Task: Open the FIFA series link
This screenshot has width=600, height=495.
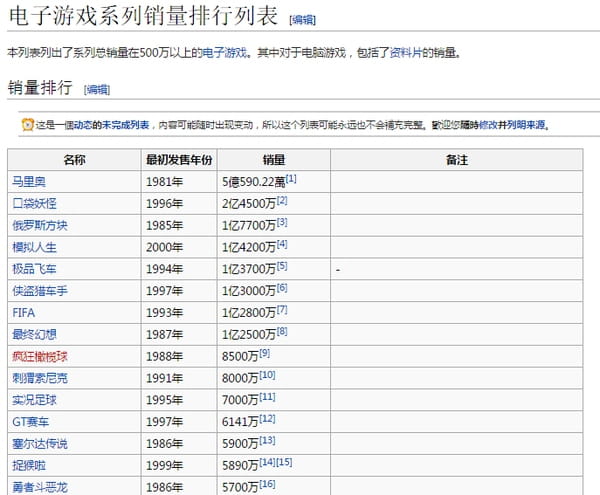Action: pos(23,313)
